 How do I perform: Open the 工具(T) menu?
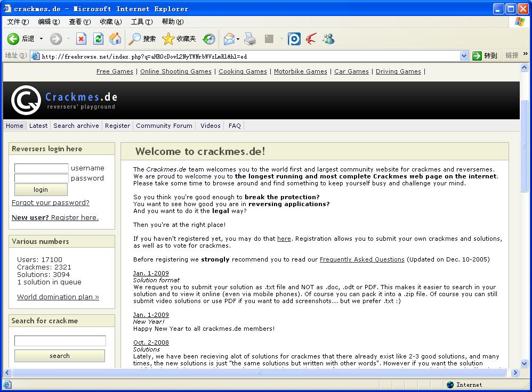142,22
